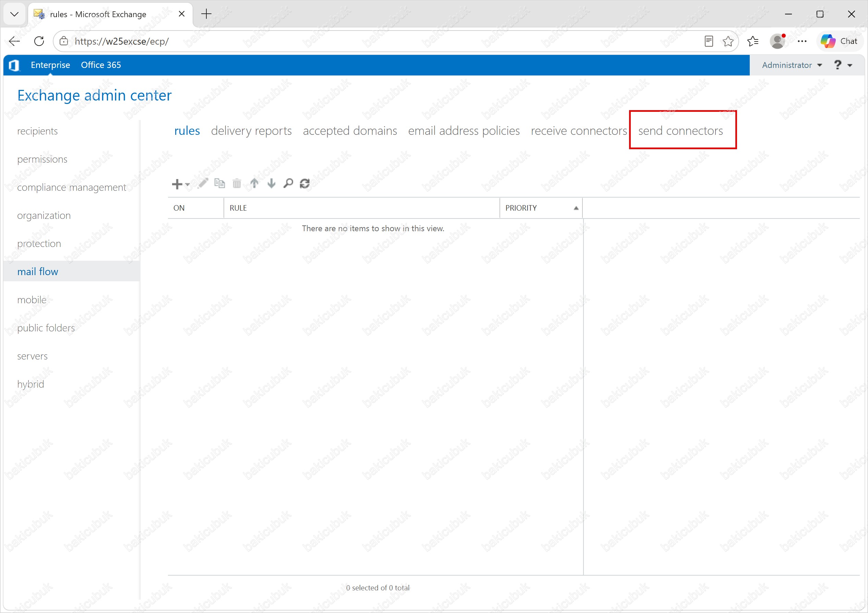Viewport: 868px width, 613px height.
Task: Click the refresh rules icon
Action: 305,184
